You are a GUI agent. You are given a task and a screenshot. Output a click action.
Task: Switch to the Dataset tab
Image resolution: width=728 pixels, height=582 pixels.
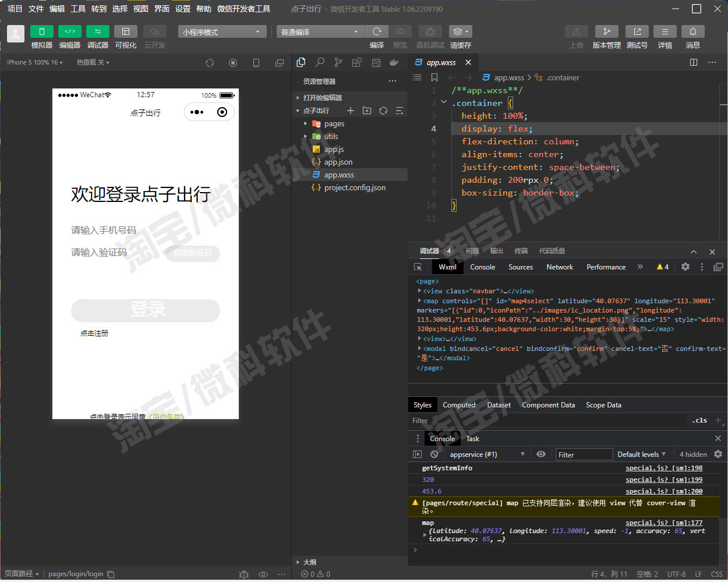pos(499,405)
